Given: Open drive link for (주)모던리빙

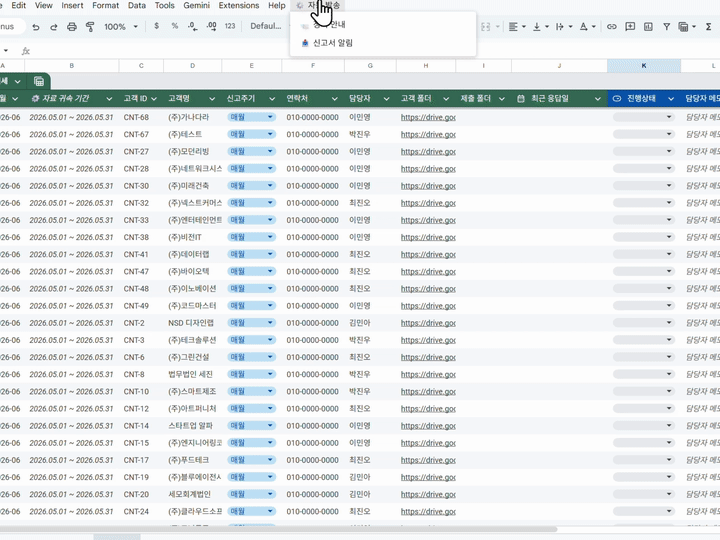Looking at the screenshot, I should pyautogui.click(x=428, y=152).
